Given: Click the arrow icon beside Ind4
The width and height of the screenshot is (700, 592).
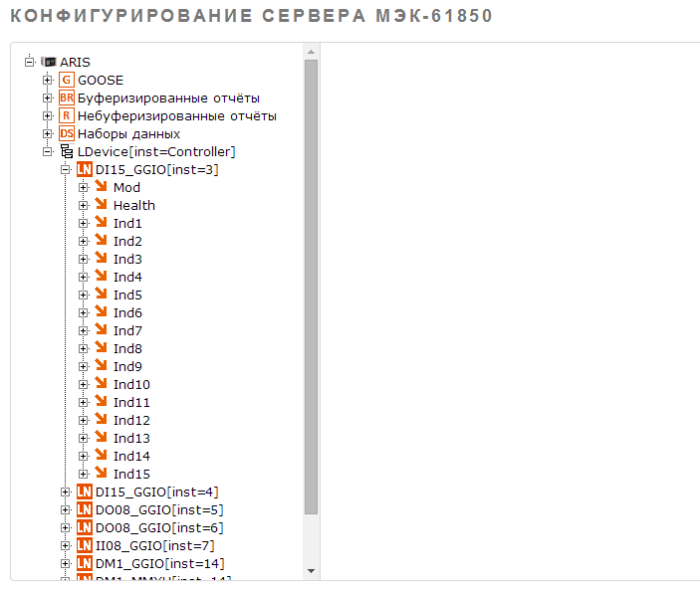Looking at the screenshot, I should click(x=102, y=276).
